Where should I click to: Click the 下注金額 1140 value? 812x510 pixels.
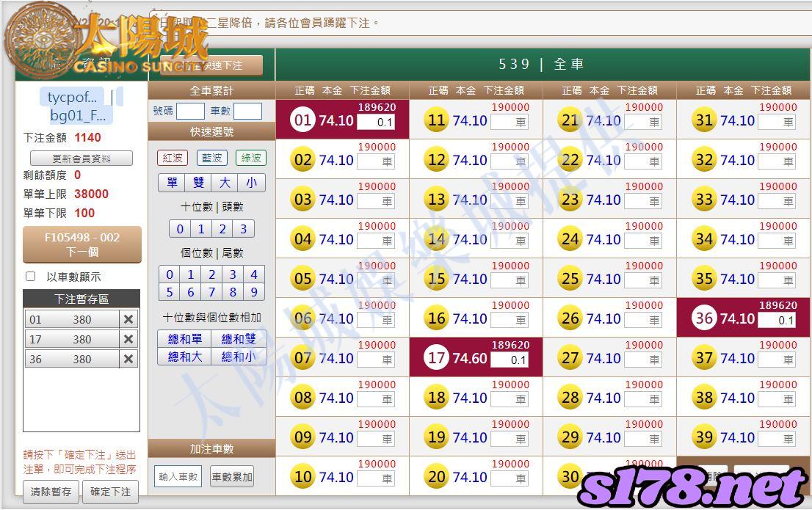click(x=87, y=138)
